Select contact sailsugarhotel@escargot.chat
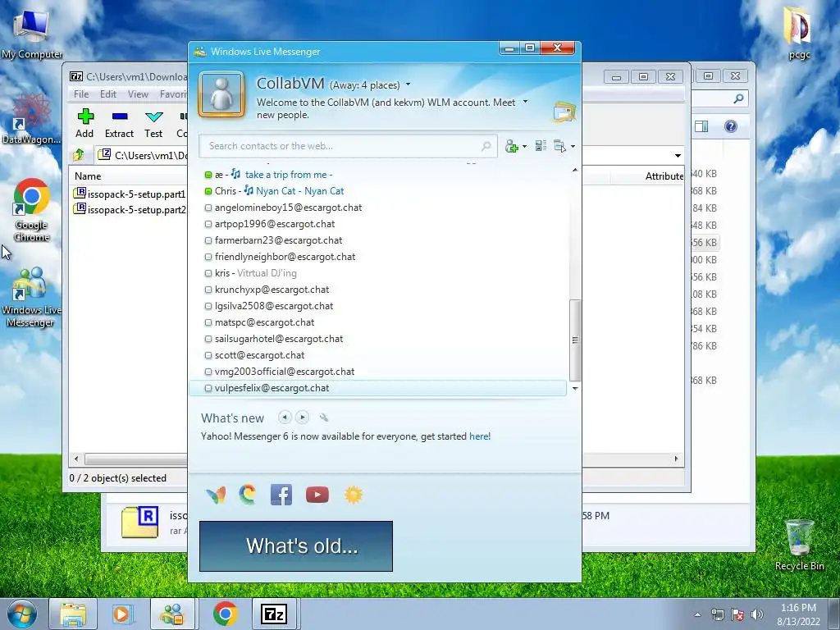 click(377, 339)
